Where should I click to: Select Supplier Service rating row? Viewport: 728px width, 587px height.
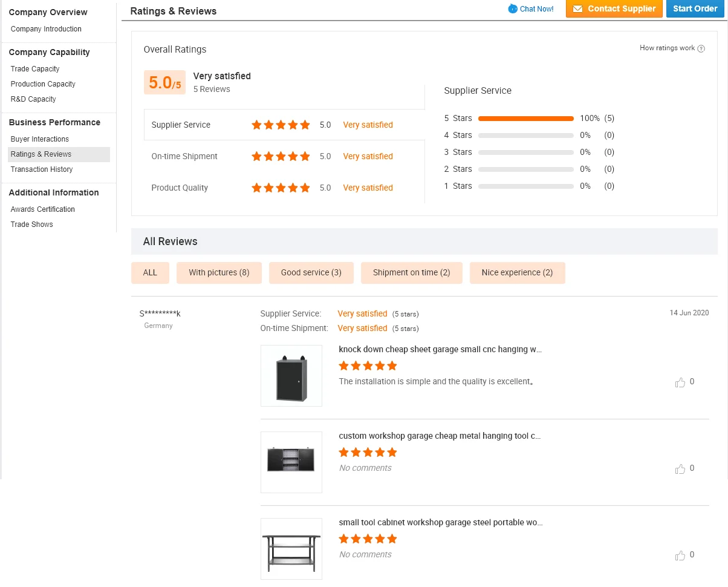[284, 125]
